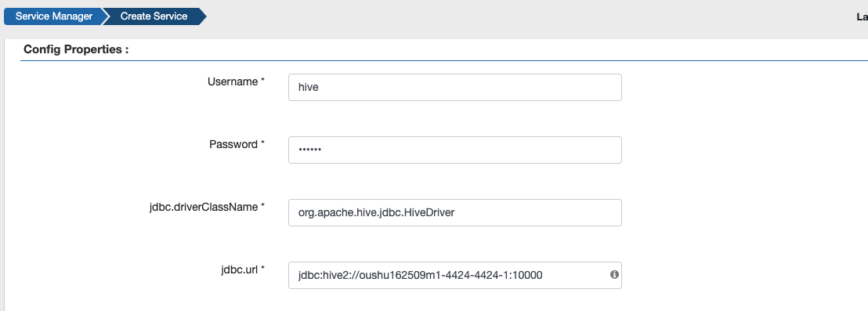868x311 pixels.
Task: Click the Password label
Action: point(233,144)
